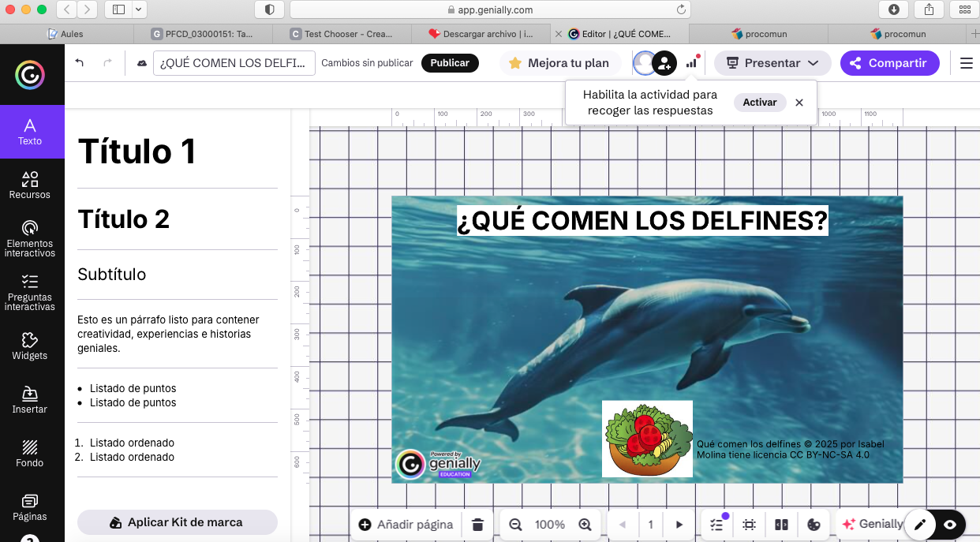The height and width of the screenshot is (542, 980).
Task: Select the Widgets puzzle icon
Action: tap(30, 346)
